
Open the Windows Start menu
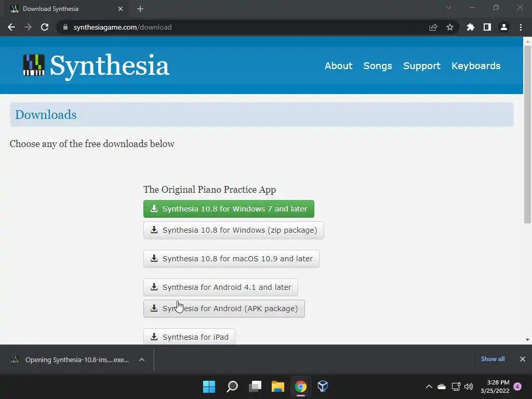209,387
